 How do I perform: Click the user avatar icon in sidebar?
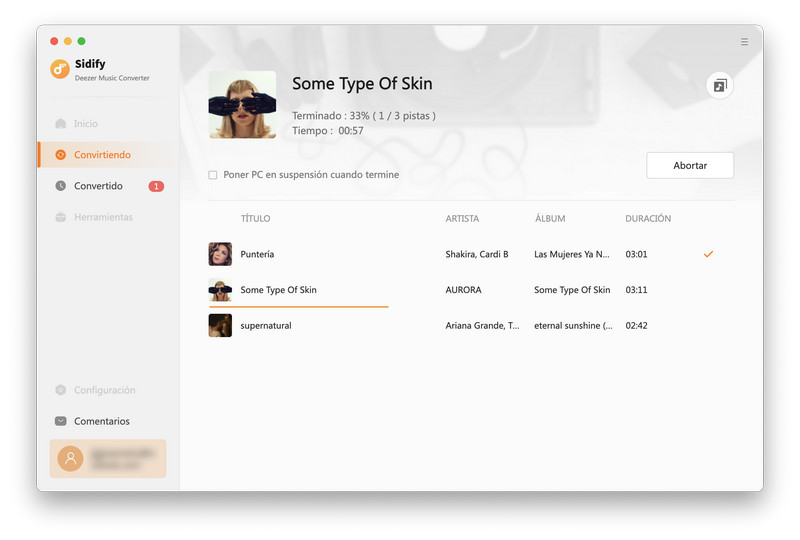coord(70,458)
